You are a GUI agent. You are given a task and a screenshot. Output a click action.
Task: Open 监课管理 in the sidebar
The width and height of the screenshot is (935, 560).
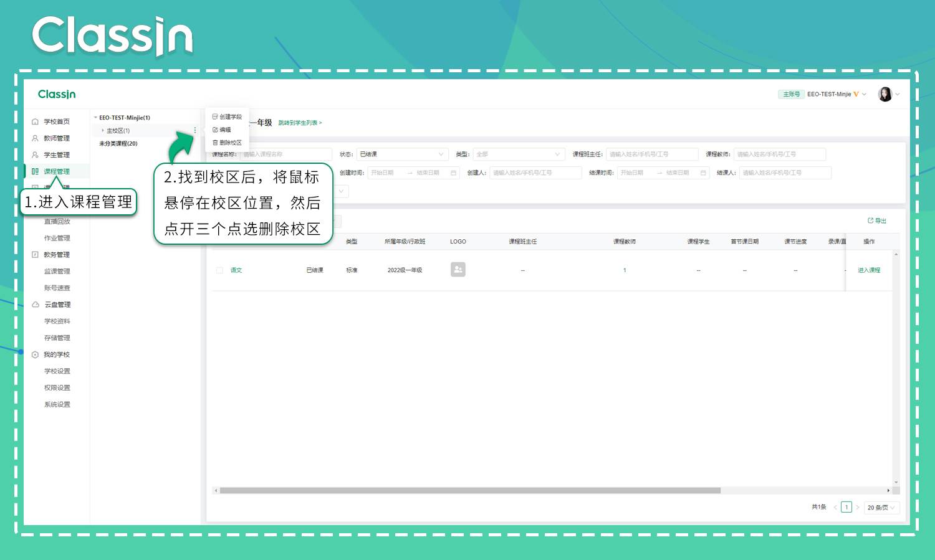coord(57,272)
